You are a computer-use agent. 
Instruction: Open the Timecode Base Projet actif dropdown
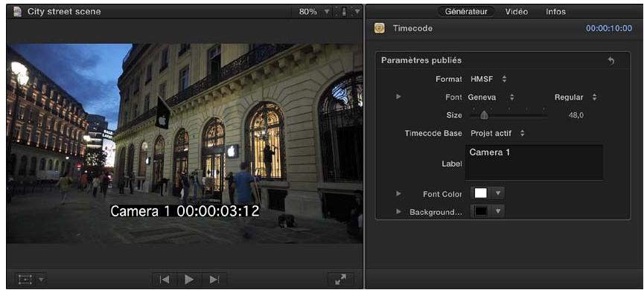[x=498, y=133]
